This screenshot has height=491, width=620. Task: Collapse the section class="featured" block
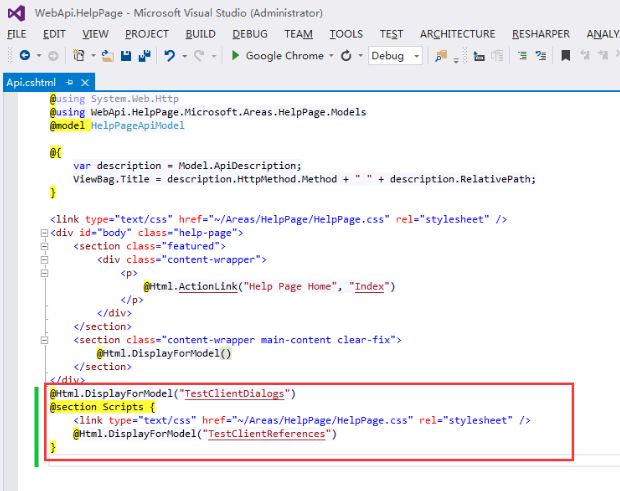[44, 246]
